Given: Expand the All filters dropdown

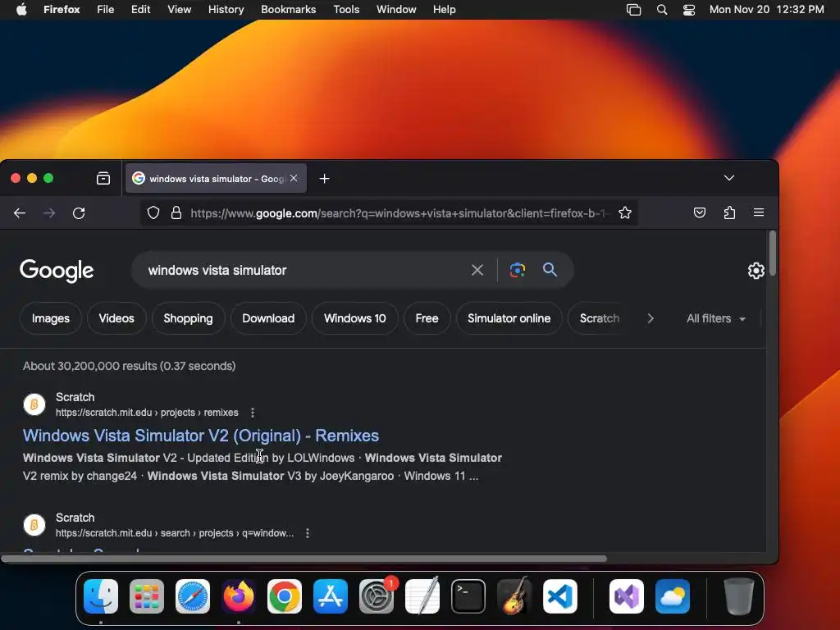Looking at the screenshot, I should (x=715, y=318).
